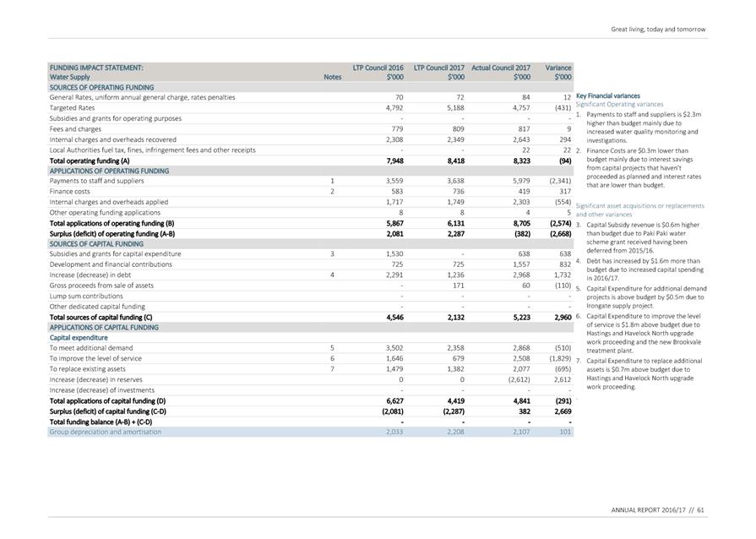756x539 pixels.
Task: Select the 5,223 total capital sources value
Action: 522,318
